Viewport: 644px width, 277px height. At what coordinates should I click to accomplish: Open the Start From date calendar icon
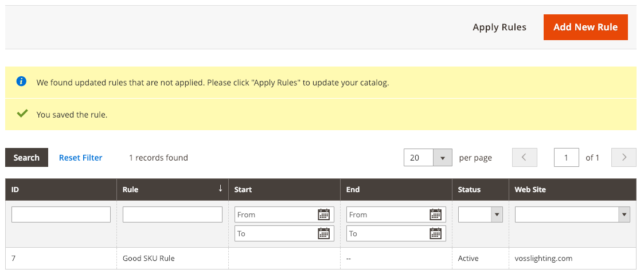323,214
